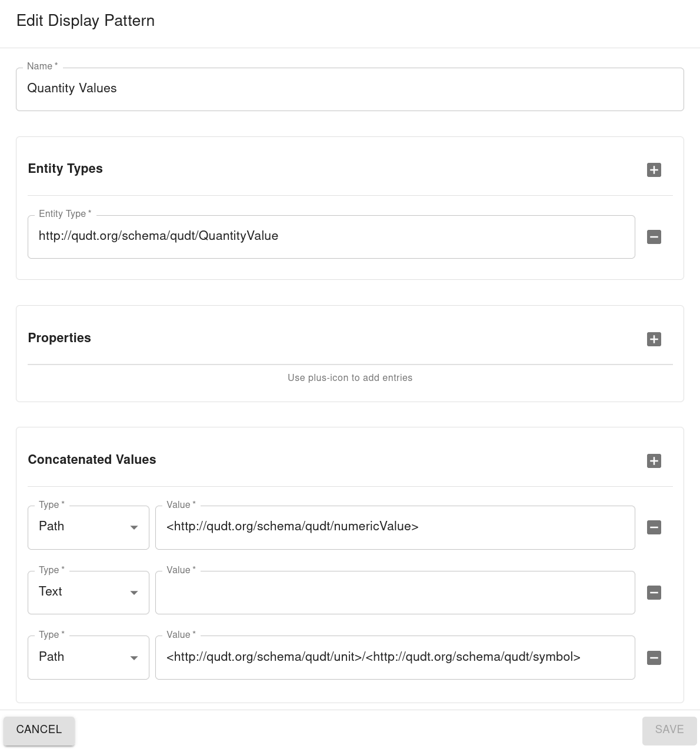The height and width of the screenshot is (749, 700).
Task: Click the Cancel button
Action: click(39, 730)
